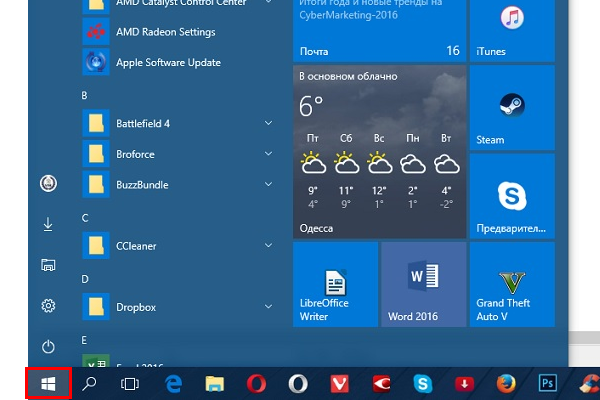
Task: Expand the Broforce folder chevron
Action: pos(268,154)
